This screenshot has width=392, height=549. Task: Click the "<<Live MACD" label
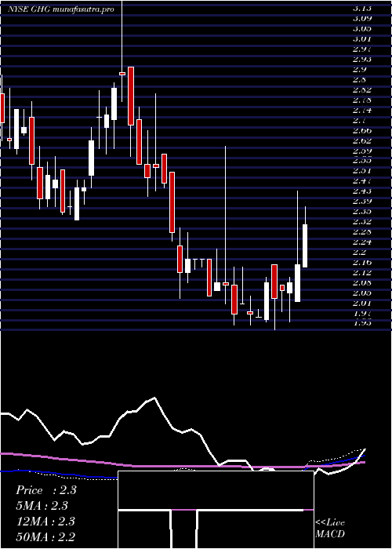330,529
